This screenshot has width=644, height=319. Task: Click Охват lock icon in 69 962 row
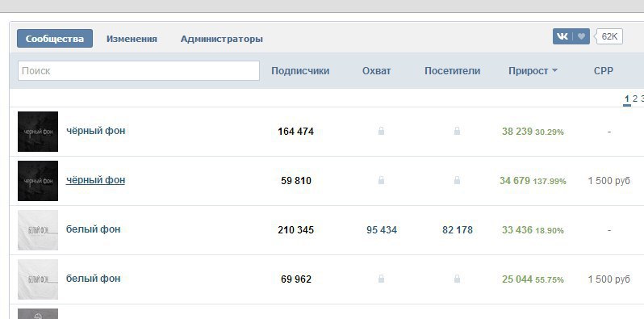381,279
